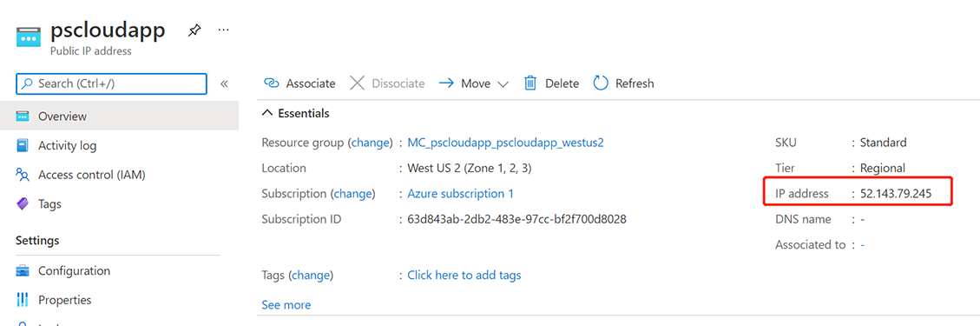The height and width of the screenshot is (326, 980).
Task: Expand the Move dropdown chevron
Action: click(503, 83)
